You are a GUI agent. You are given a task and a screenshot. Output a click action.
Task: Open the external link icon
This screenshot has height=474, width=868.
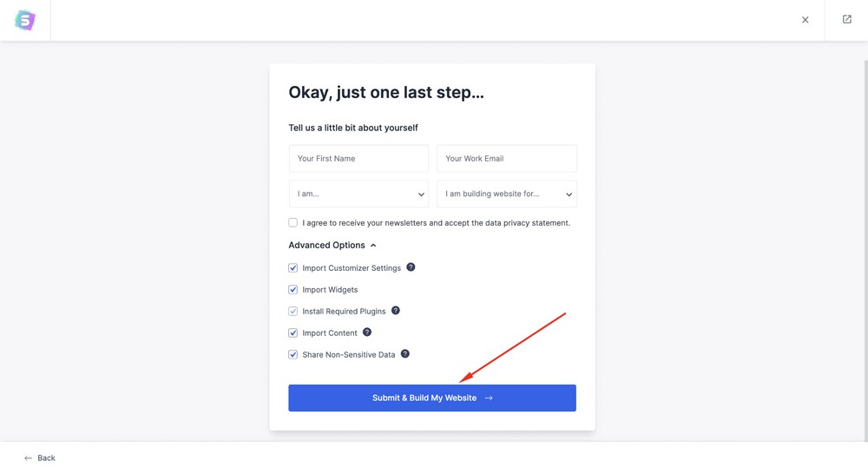point(847,19)
